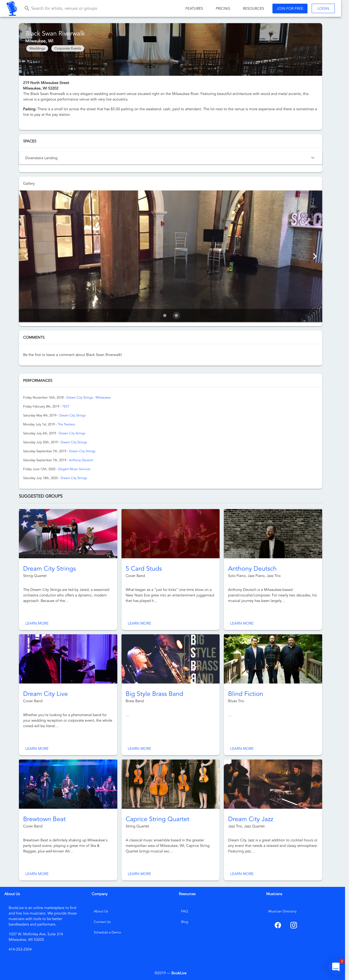This screenshot has width=349, height=980.
Task: Click the BookLive microphone logo
Action: (12, 8)
